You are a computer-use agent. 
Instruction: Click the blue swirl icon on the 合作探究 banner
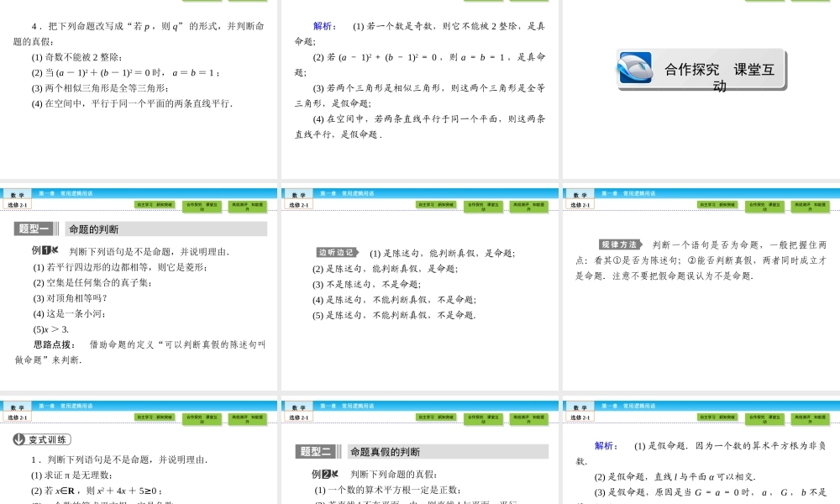click(x=634, y=69)
